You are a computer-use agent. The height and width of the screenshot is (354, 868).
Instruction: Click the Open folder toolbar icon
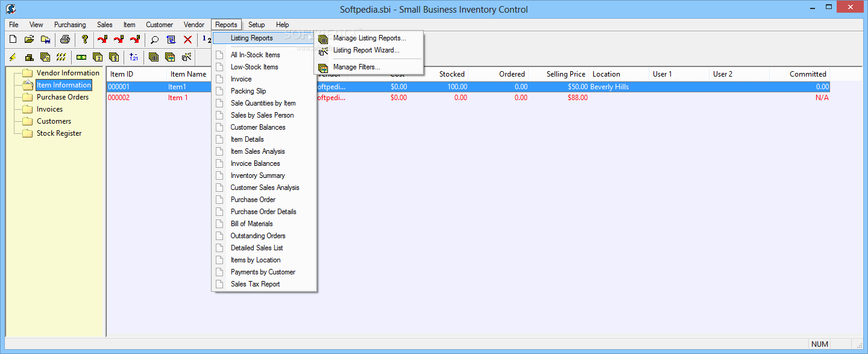point(29,40)
